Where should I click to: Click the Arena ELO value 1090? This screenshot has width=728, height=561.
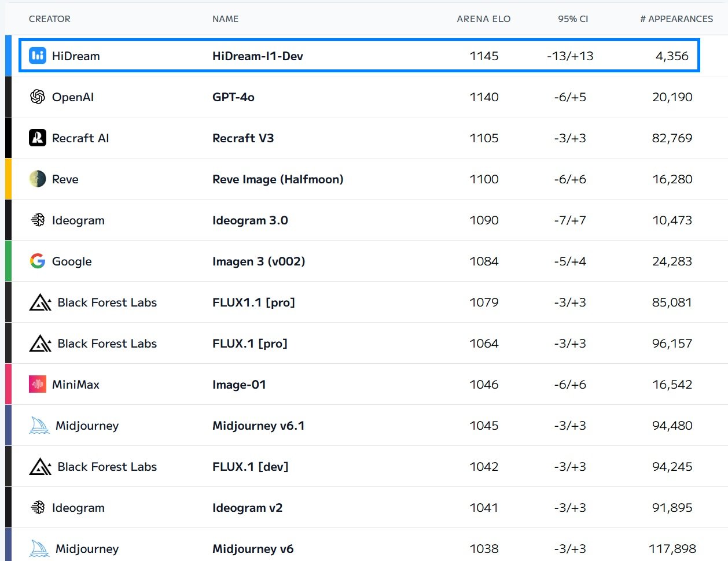[x=484, y=220]
